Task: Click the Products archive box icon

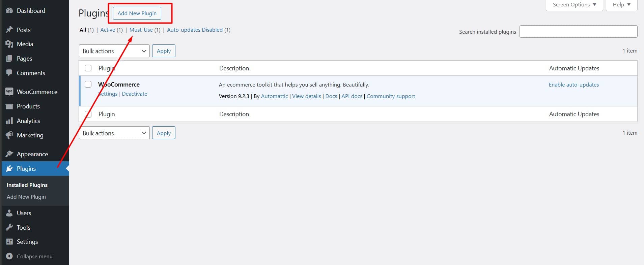Action: 9,106
